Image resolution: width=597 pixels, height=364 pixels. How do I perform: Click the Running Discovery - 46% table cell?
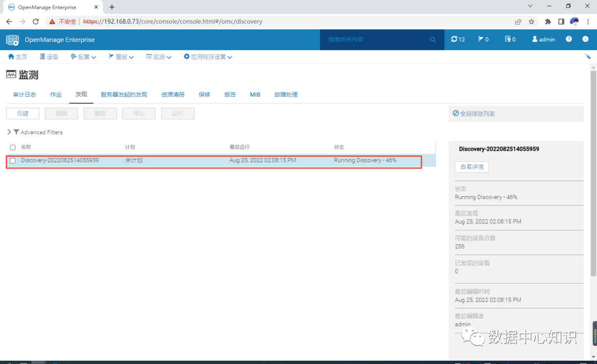coord(365,160)
